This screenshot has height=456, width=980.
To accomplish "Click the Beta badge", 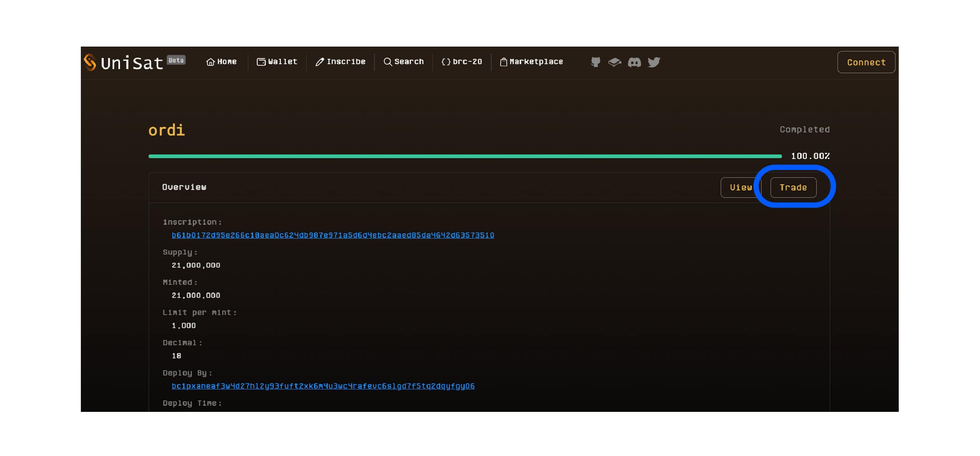I will pyautogui.click(x=176, y=60).
